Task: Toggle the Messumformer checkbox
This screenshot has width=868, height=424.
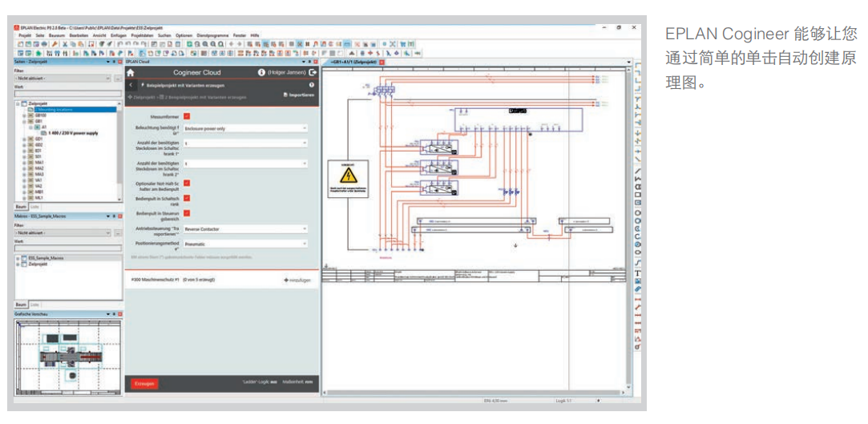Action: pyautogui.click(x=187, y=116)
